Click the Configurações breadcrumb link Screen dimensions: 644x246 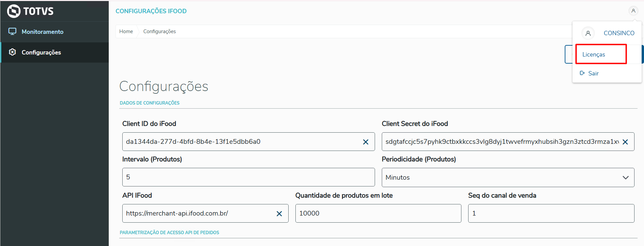pos(160,31)
